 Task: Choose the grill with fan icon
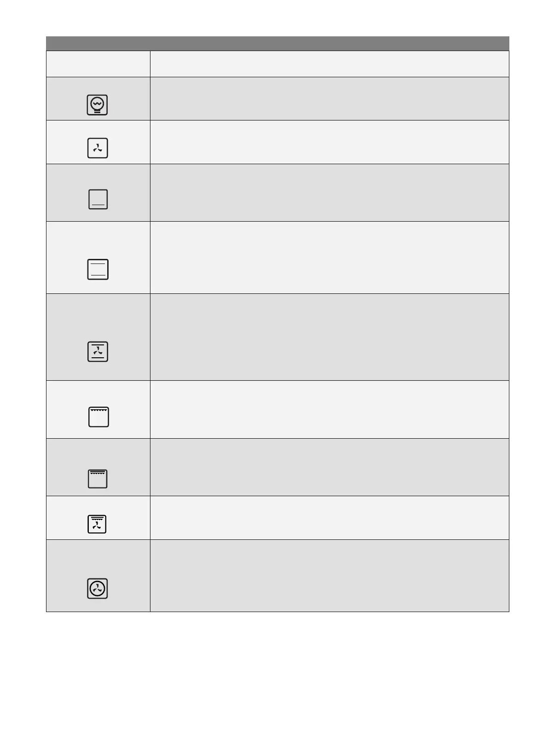97,524
